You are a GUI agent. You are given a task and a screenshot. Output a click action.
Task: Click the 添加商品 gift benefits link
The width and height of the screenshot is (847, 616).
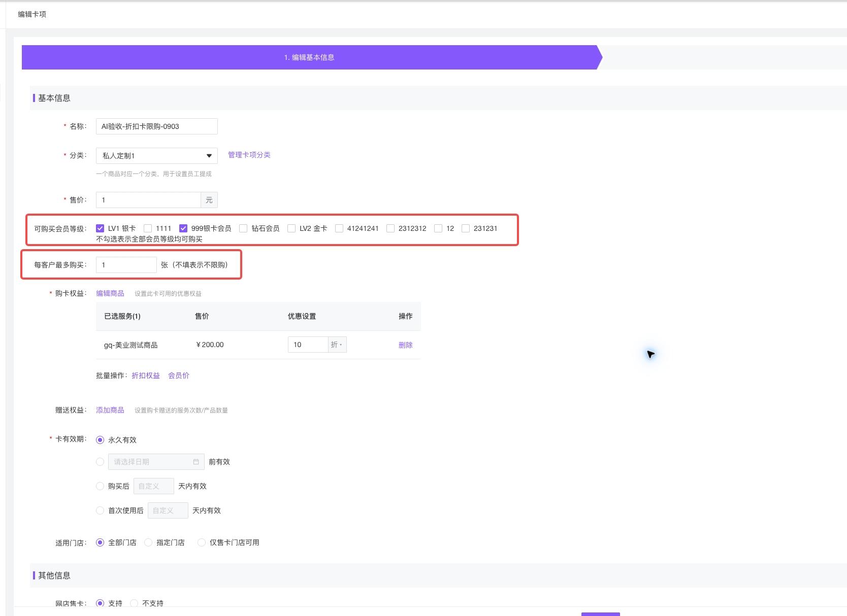(110, 410)
